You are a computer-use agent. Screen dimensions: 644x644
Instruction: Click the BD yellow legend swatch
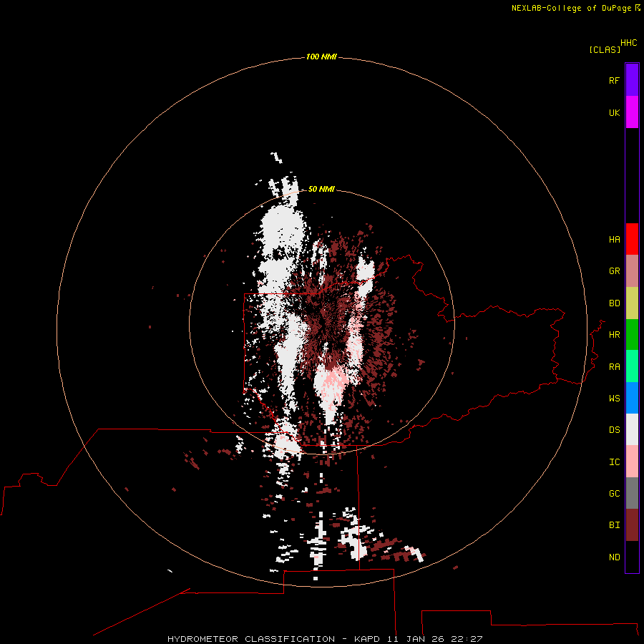click(632, 303)
